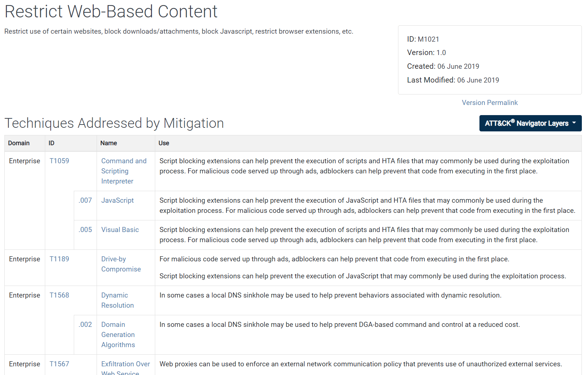Open technique ID T1189 link
This screenshot has width=588, height=375.
pos(59,259)
